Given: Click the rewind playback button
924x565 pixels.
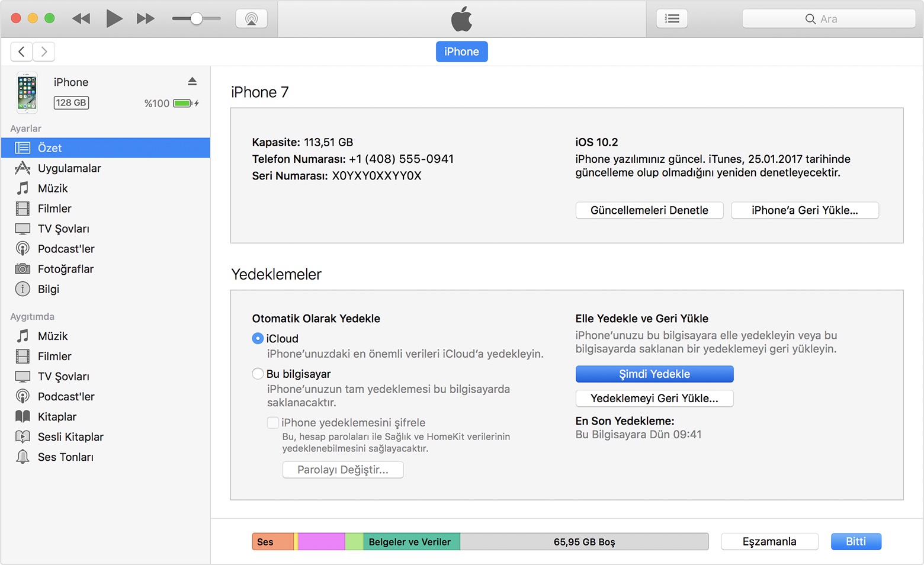Looking at the screenshot, I should pyautogui.click(x=81, y=19).
